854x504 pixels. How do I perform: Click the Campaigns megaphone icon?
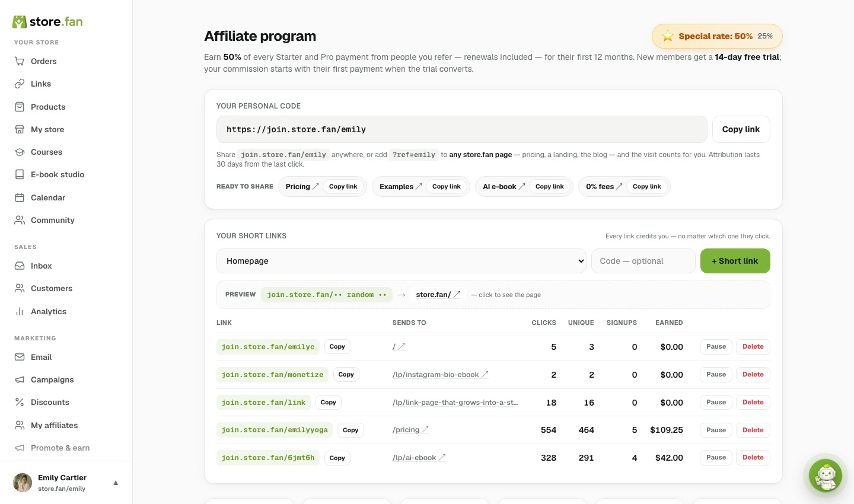click(20, 379)
